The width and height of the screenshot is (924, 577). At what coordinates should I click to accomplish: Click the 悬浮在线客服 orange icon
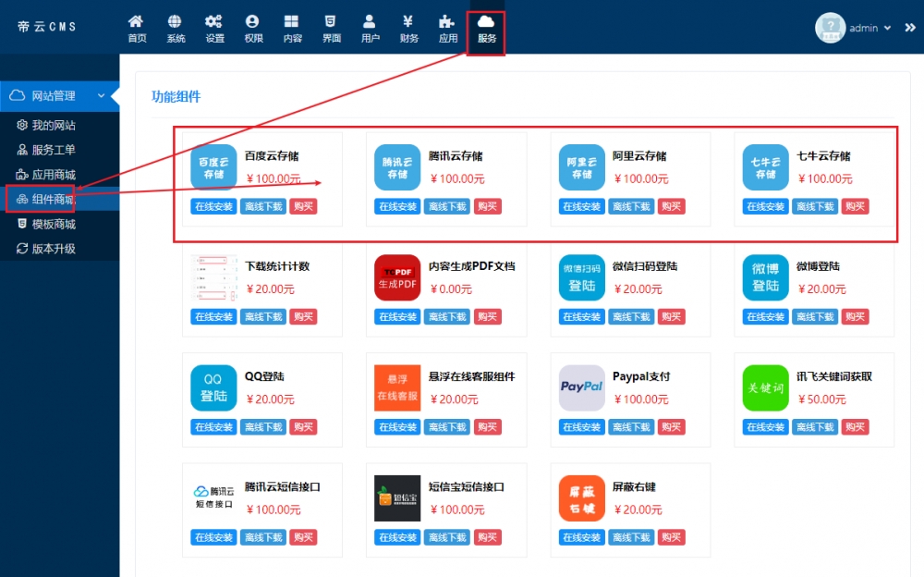pos(397,388)
